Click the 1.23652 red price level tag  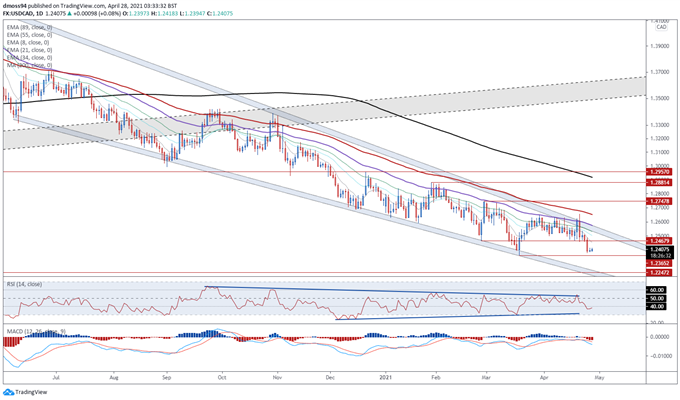[659, 263]
